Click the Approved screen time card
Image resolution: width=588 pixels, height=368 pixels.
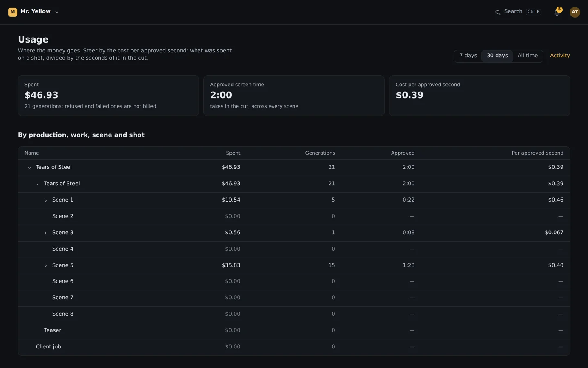[x=294, y=96]
